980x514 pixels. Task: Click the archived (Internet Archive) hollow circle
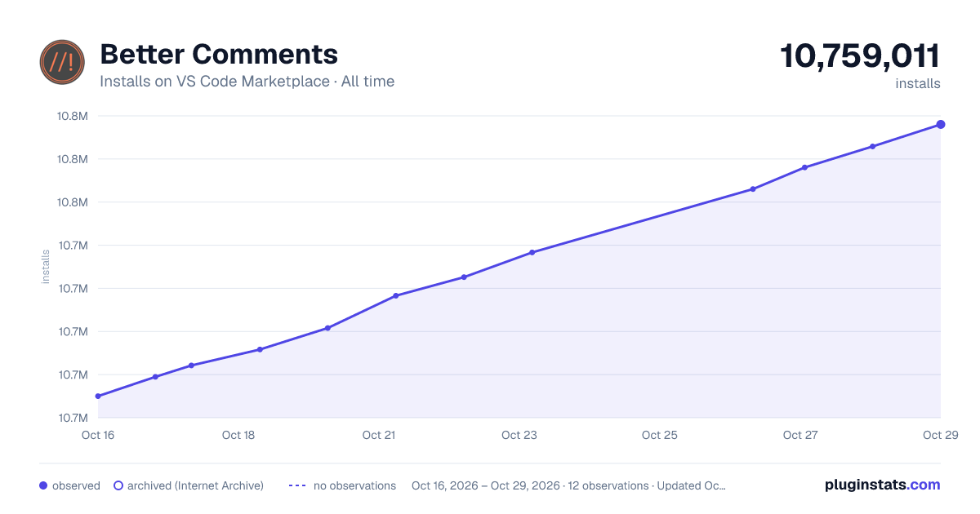(118, 485)
